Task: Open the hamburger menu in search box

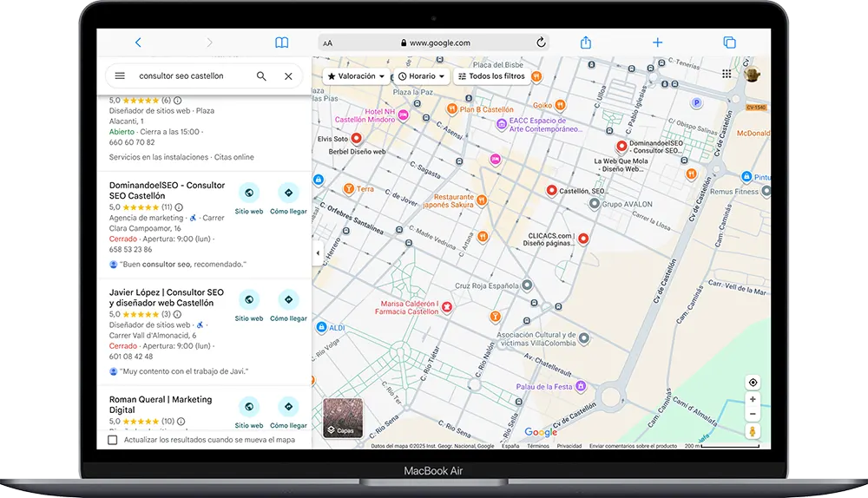Action: [x=120, y=76]
